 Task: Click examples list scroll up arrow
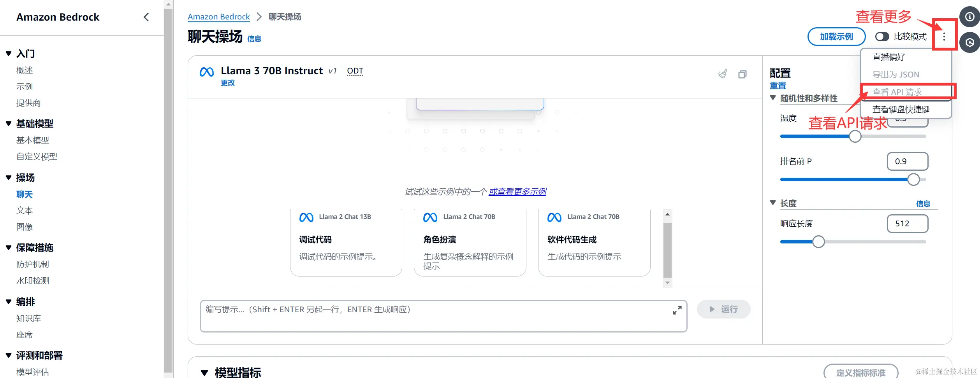667,214
